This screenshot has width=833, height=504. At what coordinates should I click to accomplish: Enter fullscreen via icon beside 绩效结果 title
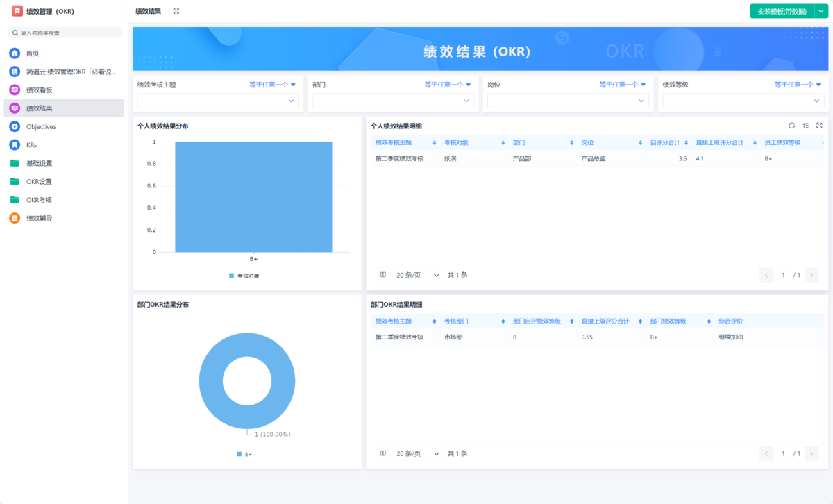[x=176, y=11]
